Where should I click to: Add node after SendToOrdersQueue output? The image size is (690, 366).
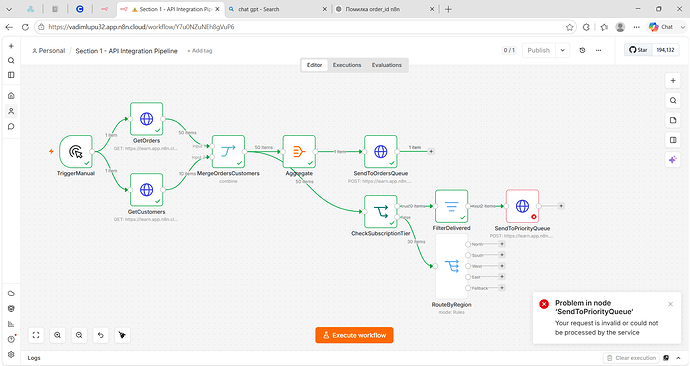pos(431,151)
